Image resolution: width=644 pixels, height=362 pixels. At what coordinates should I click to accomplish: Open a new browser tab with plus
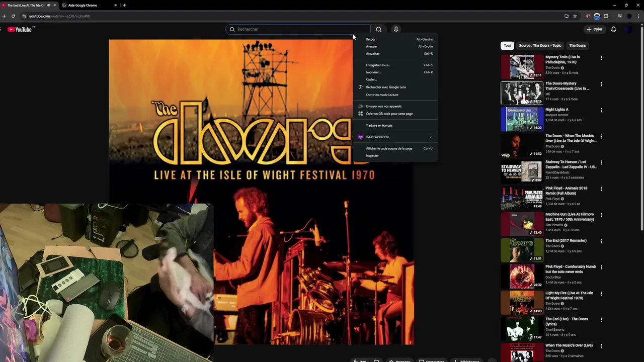coord(124,5)
